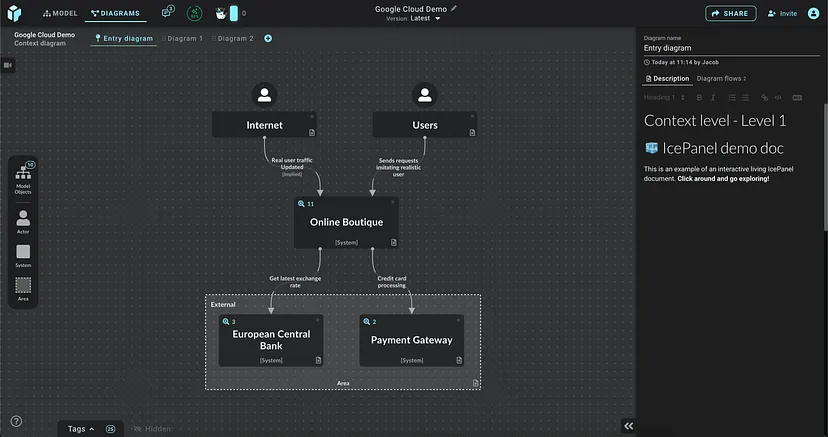Zoom into Online Boutique via magnifier icon
The width and height of the screenshot is (828, 437).
pyautogui.click(x=301, y=204)
